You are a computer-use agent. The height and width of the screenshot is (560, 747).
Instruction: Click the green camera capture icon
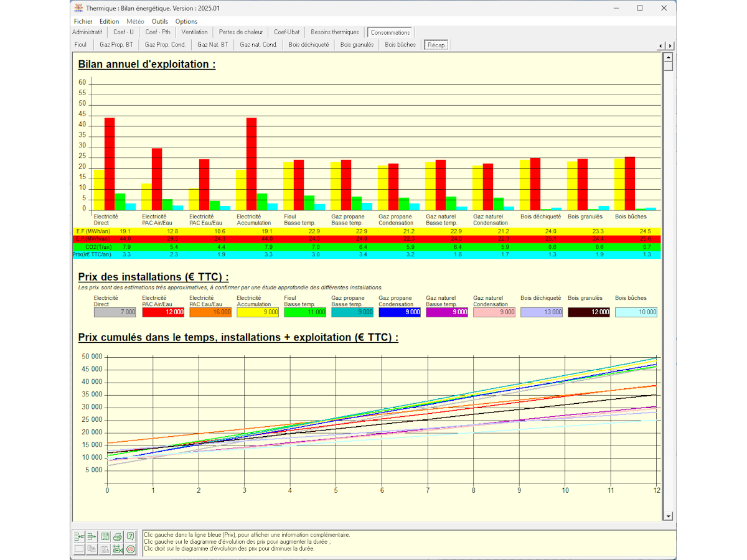[x=118, y=549]
